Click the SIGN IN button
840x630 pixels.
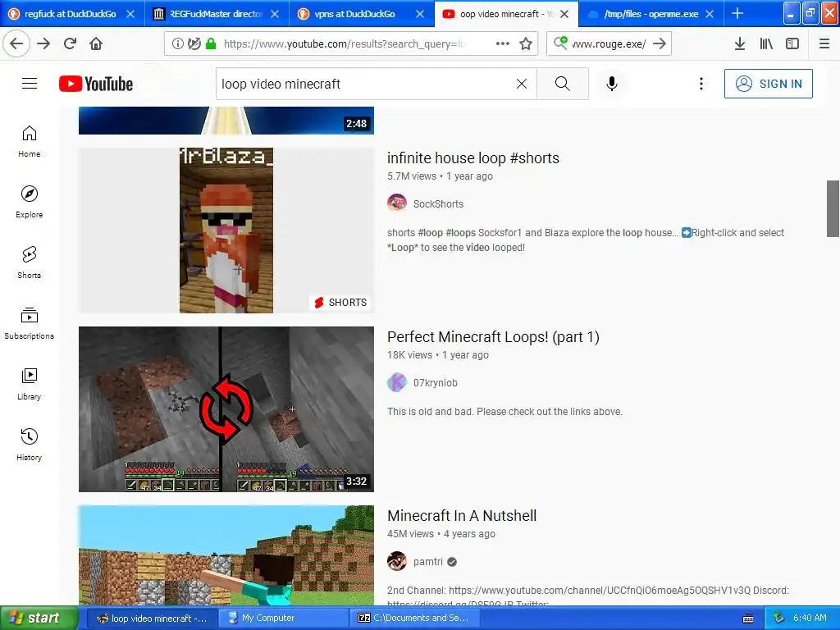[768, 84]
